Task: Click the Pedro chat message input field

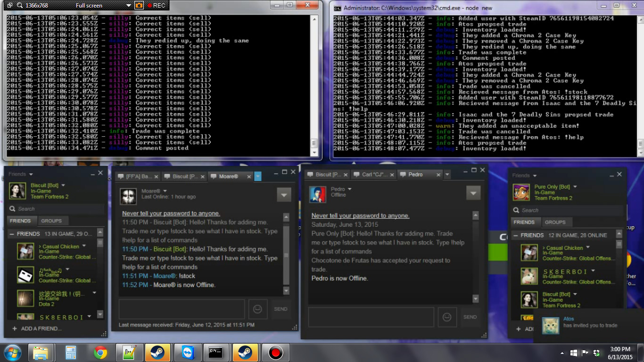Action: pos(371,317)
